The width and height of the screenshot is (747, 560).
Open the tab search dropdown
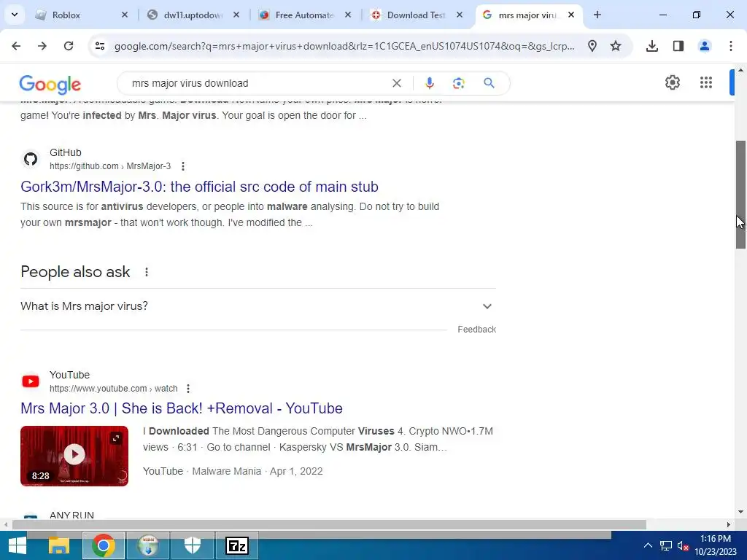coord(15,15)
